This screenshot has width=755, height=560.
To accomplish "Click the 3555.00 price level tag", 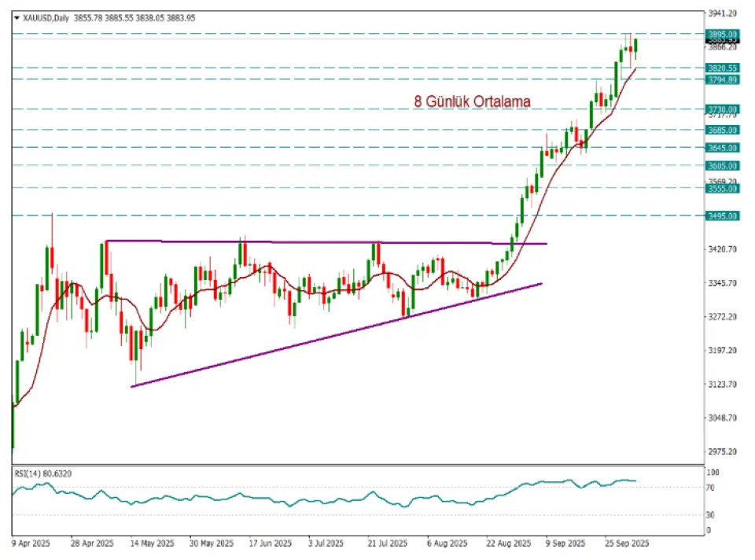I will tap(722, 189).
